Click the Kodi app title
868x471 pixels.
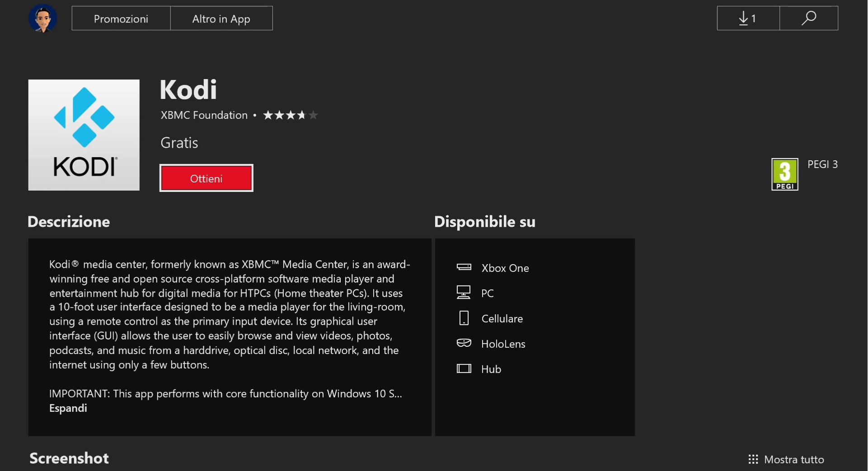point(188,90)
